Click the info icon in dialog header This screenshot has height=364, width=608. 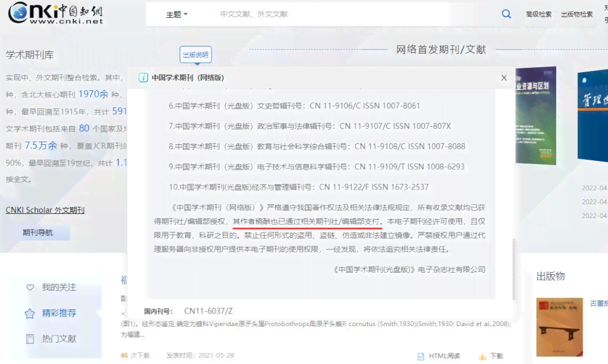point(143,78)
